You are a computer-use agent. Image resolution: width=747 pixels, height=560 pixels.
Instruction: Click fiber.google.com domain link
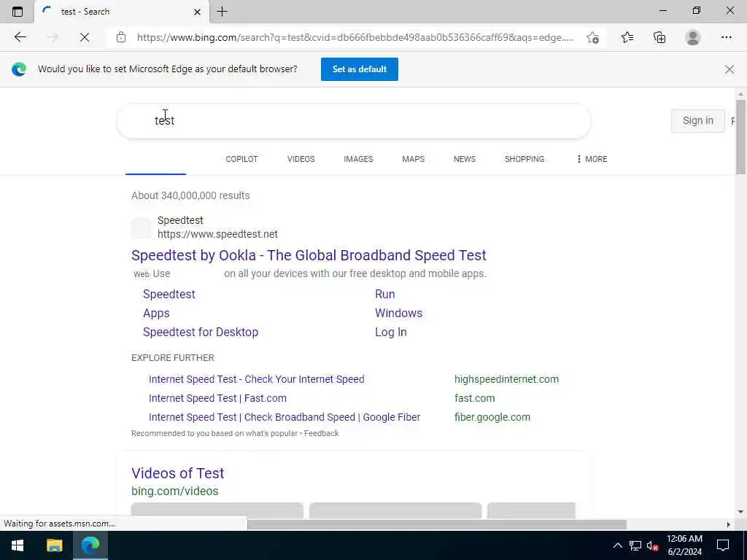492,418
